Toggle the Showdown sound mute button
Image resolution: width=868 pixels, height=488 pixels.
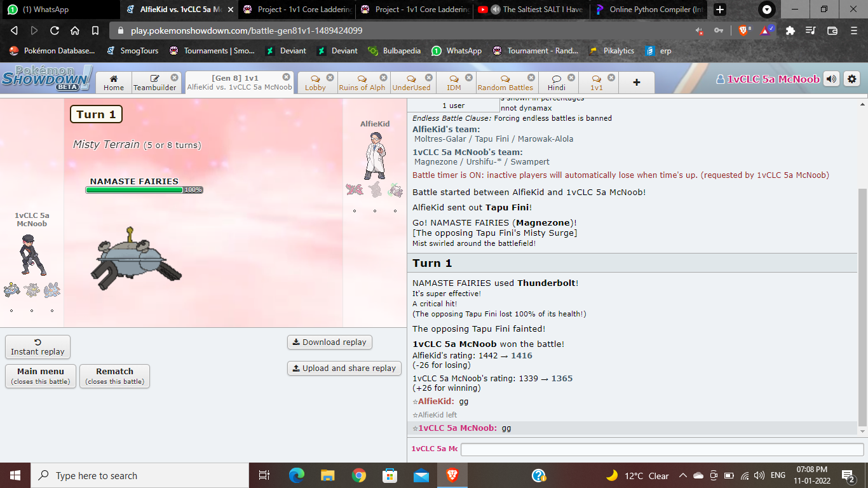click(x=831, y=79)
